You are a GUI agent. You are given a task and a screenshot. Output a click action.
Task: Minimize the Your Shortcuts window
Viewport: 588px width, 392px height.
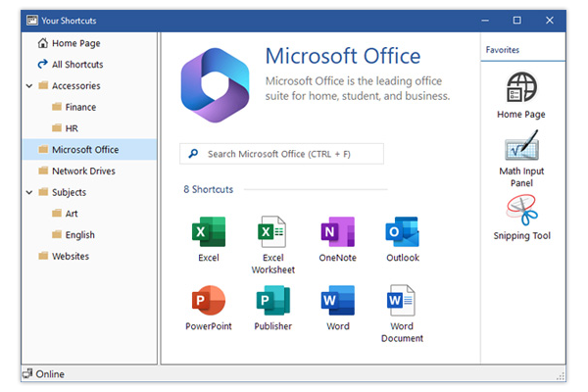click(485, 21)
